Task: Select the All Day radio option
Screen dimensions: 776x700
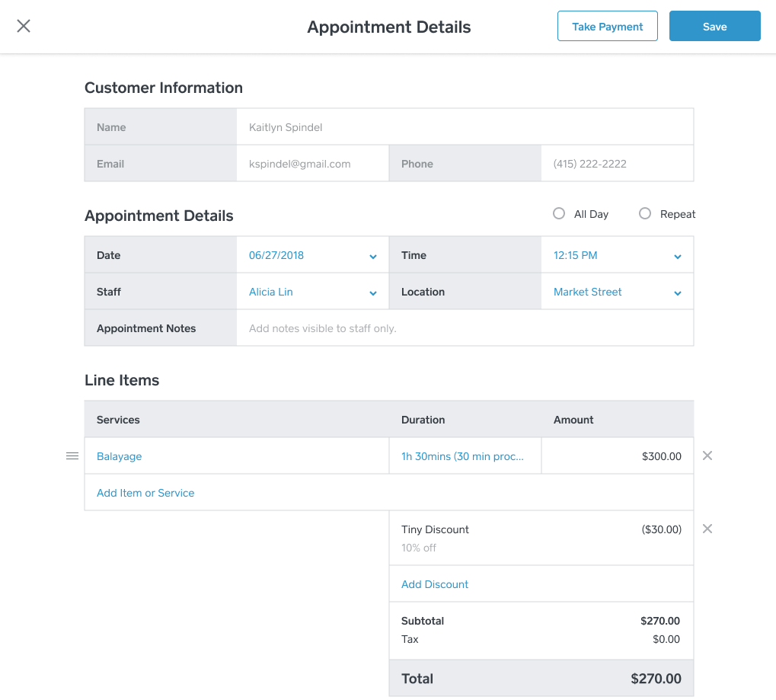Action: [559, 214]
